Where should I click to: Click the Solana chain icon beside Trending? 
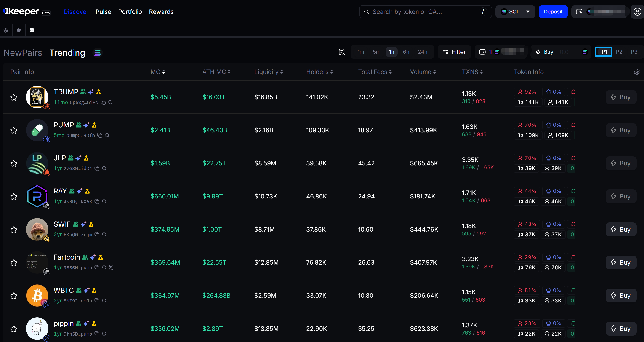pos(98,53)
